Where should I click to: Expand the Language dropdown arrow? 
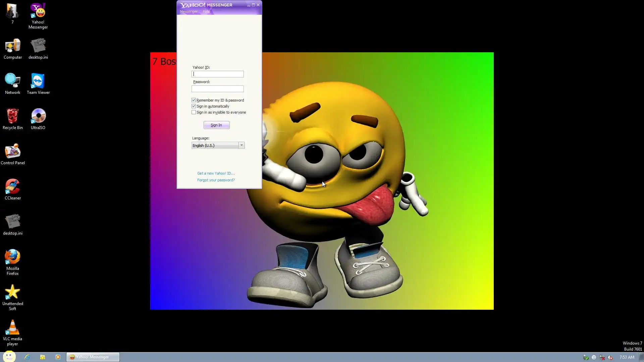tap(241, 145)
